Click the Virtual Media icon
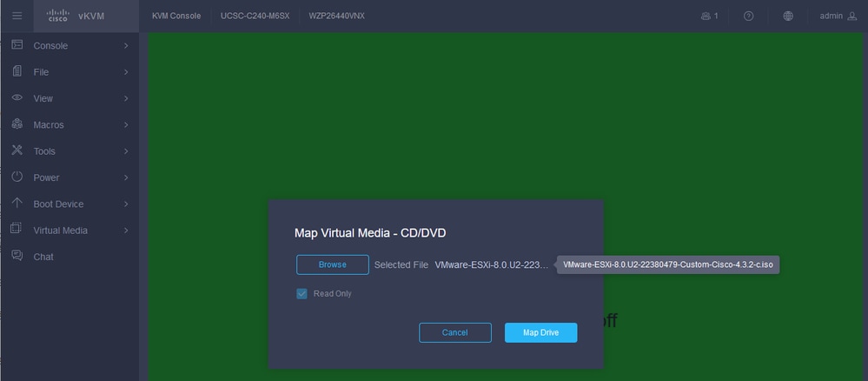 click(17, 228)
